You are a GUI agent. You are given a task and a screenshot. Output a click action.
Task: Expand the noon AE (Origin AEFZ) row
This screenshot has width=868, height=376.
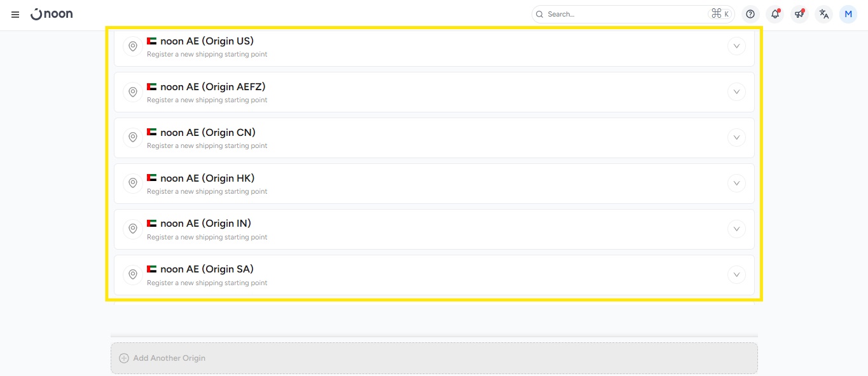click(736, 92)
